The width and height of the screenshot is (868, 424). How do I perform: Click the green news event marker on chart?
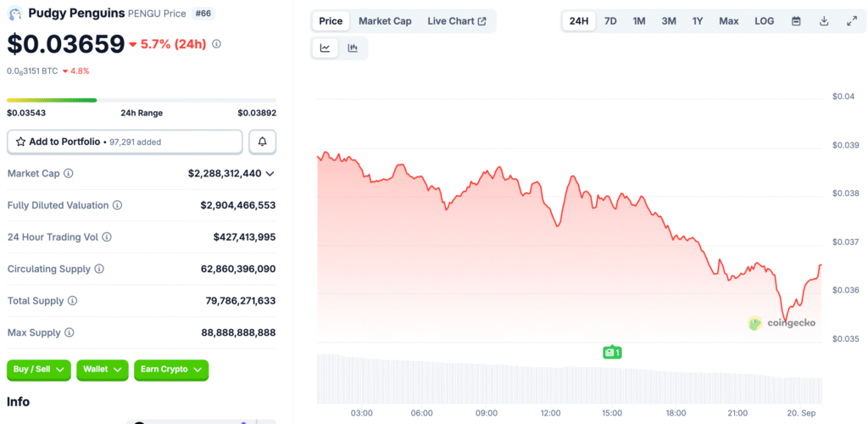click(611, 352)
